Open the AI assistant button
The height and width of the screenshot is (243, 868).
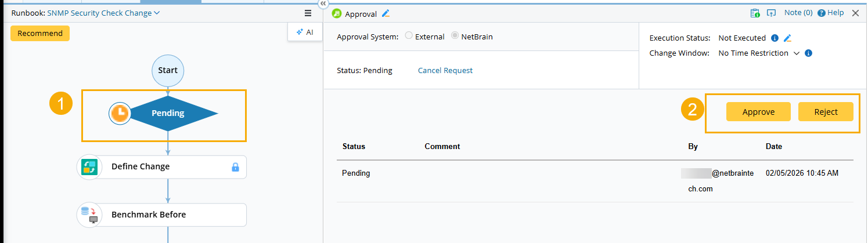pos(305,32)
